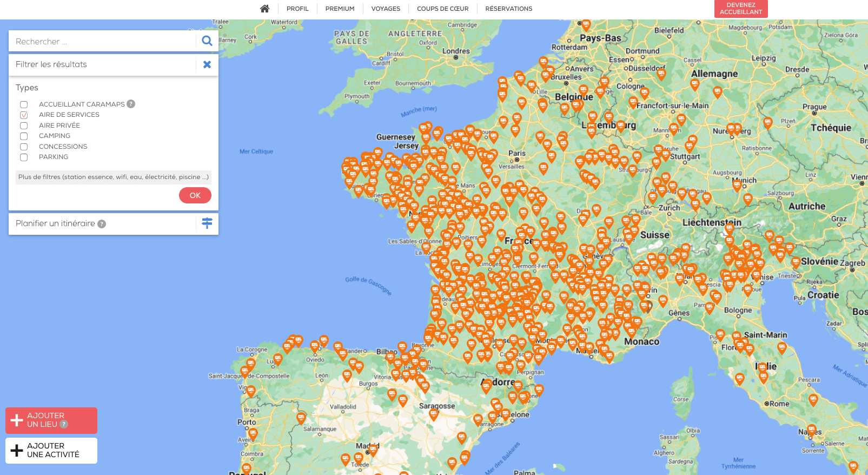The width and height of the screenshot is (868, 475).
Task: Focus the Rechercher search field
Action: pyautogui.click(x=103, y=41)
